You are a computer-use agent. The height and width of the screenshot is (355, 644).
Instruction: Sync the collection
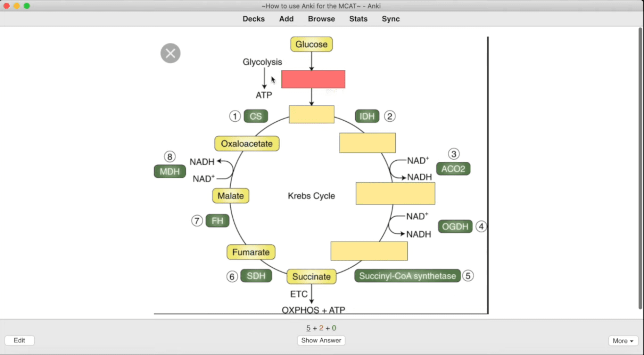[x=391, y=19]
